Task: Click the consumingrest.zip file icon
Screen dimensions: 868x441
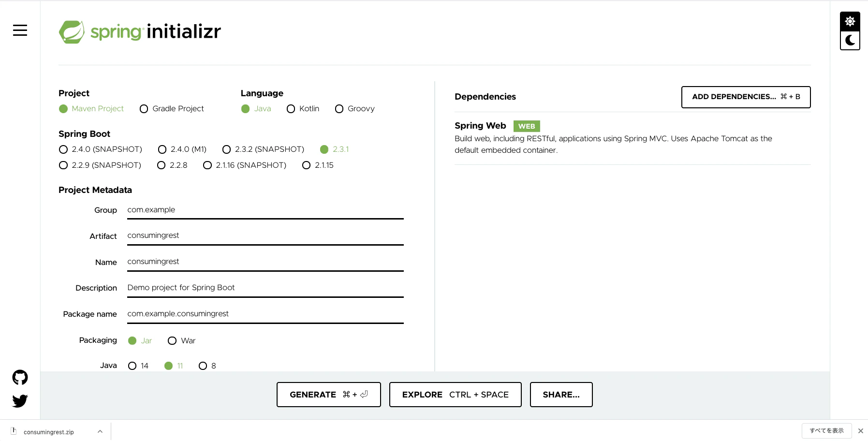Action: (x=14, y=431)
